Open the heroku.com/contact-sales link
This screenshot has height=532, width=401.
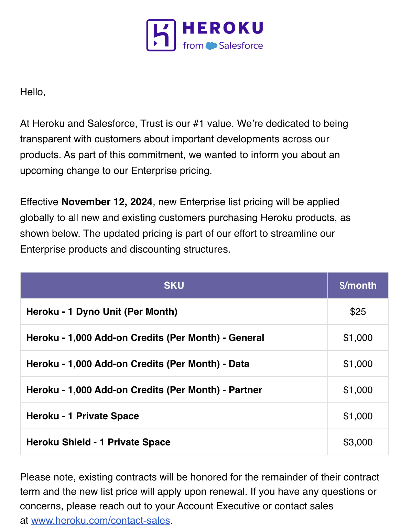pyautogui.click(x=101, y=520)
